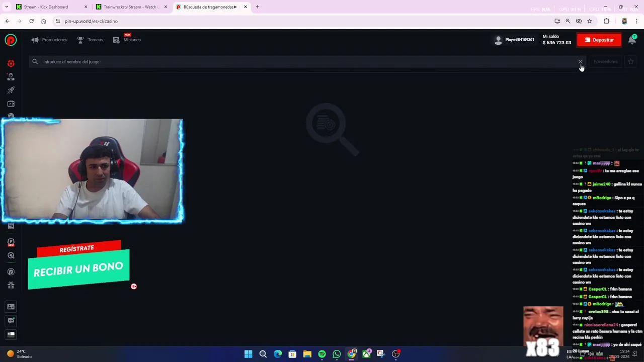Open the Chile flag language selector
The height and width of the screenshot is (362, 644).
tap(11, 334)
